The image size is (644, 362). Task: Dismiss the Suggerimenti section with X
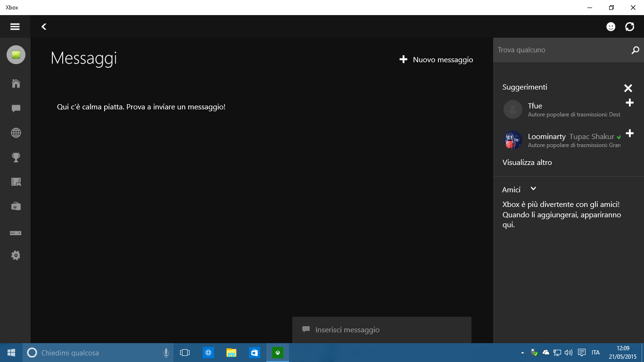pos(628,88)
